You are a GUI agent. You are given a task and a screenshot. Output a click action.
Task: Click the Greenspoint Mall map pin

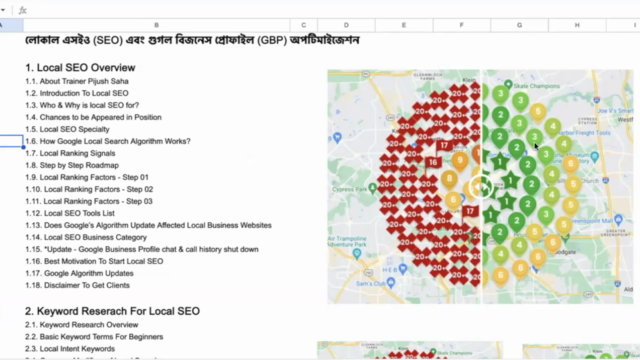pos(618,220)
